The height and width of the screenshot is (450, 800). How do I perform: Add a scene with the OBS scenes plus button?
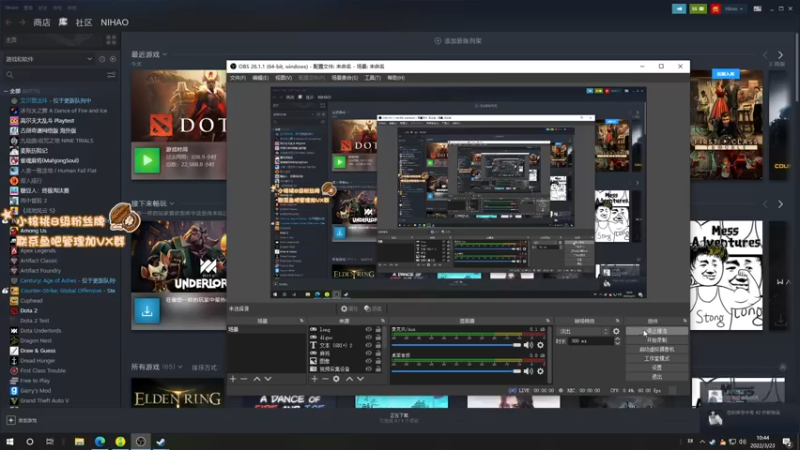pyautogui.click(x=233, y=379)
